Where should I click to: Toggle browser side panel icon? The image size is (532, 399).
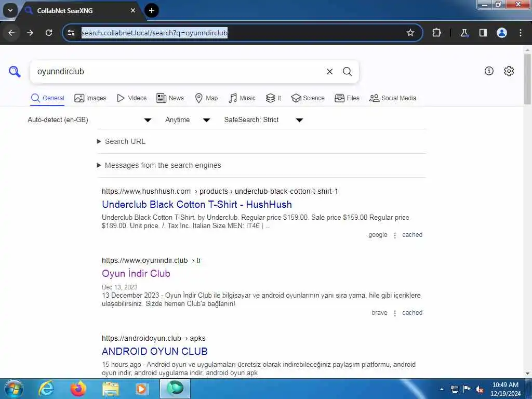pos(483,33)
